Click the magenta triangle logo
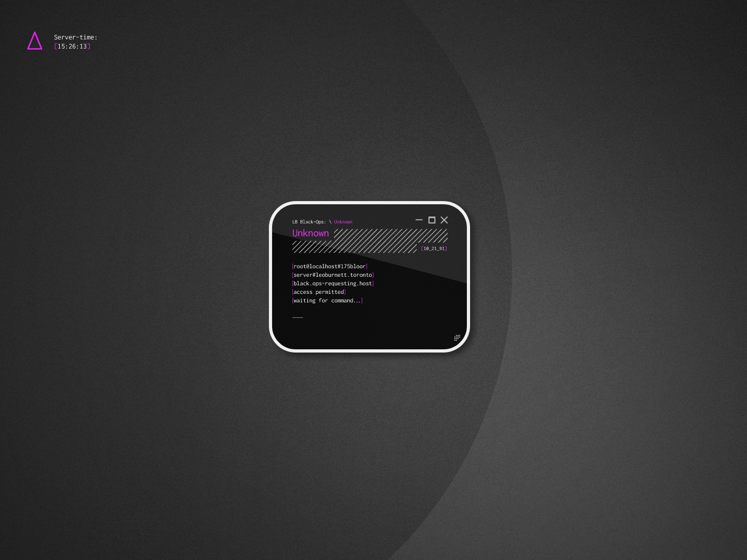 (x=35, y=41)
